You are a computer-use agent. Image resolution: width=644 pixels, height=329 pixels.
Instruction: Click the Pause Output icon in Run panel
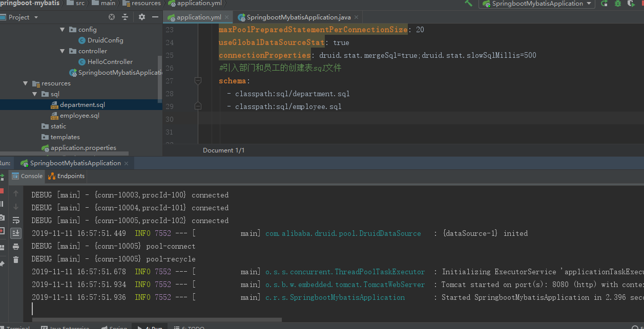(2, 204)
